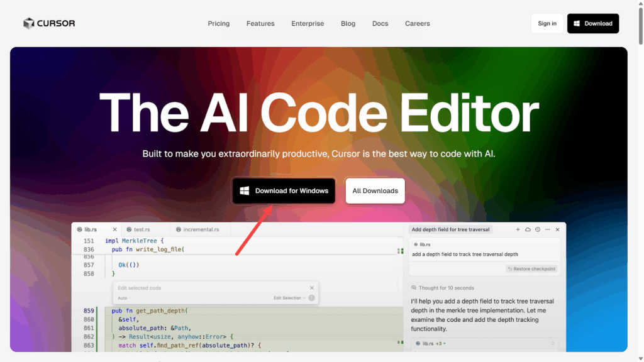Click the cloud icon in chat header
644x362 pixels.
click(528, 229)
